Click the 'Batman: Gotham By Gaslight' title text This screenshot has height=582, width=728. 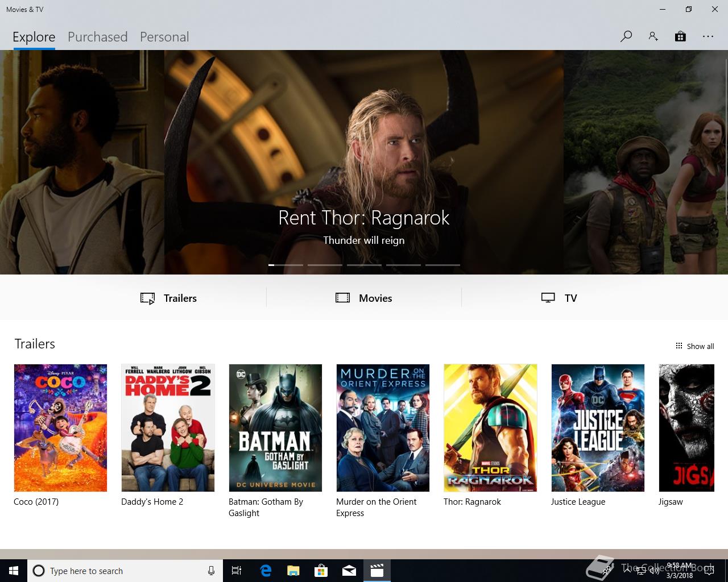coord(266,508)
